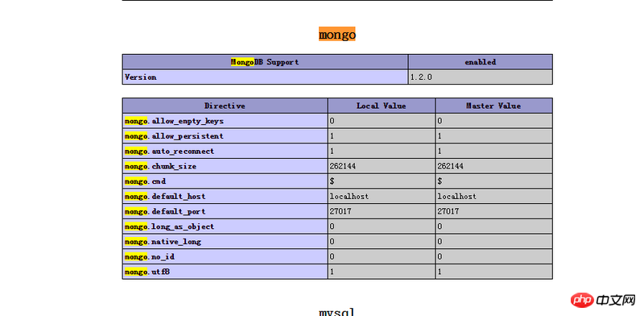Click the local value of mongo.native_long

pos(381,242)
